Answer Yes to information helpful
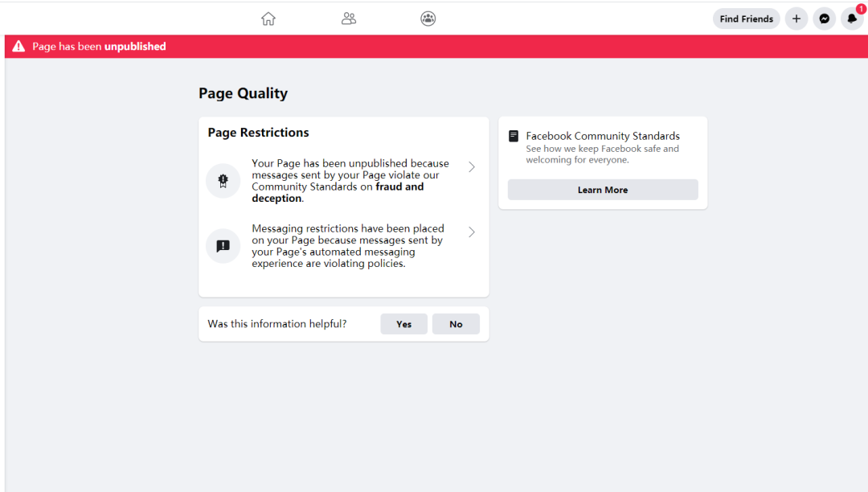Image resolution: width=868 pixels, height=492 pixels. tap(404, 324)
